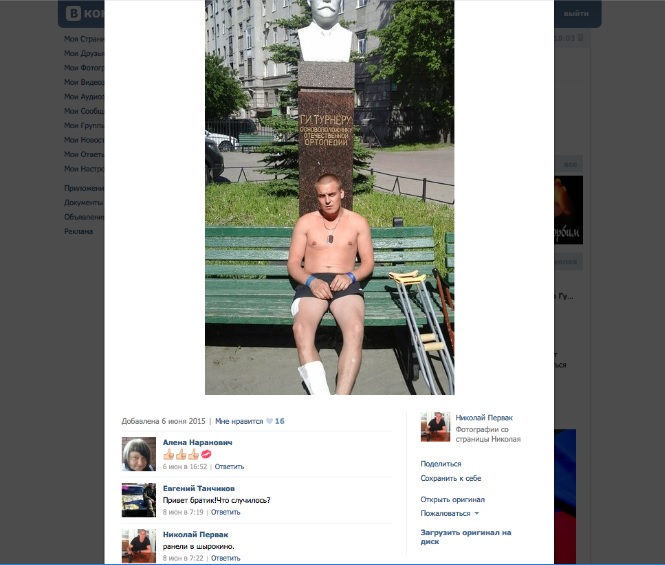The width and height of the screenshot is (665, 565).
Task: Open Николай Первак's name in sidebar
Action: [x=484, y=418]
